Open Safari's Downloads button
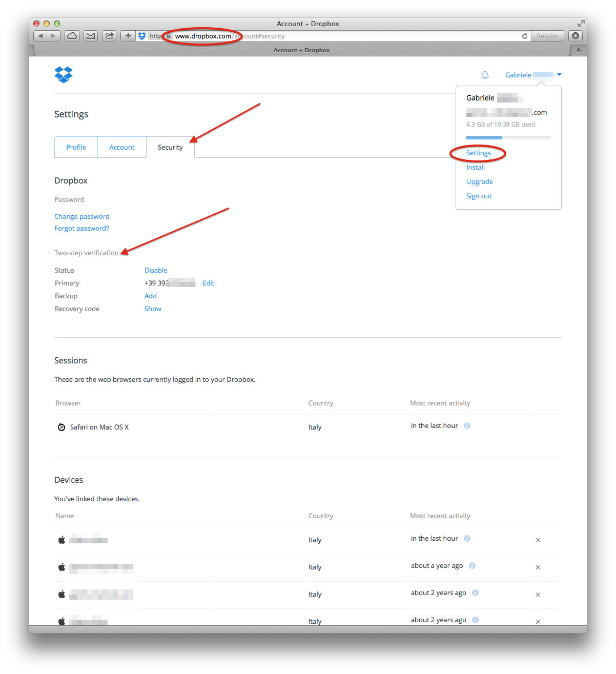 click(x=576, y=36)
